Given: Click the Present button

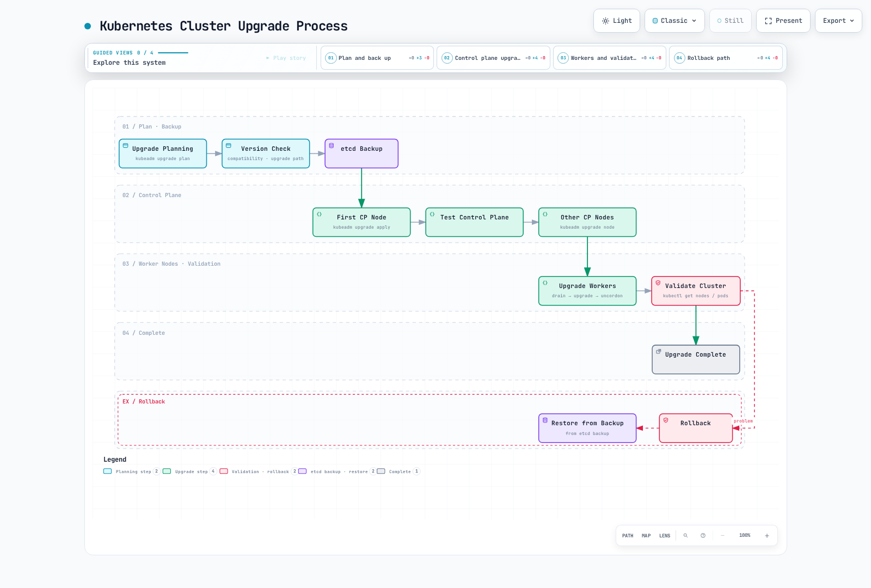Looking at the screenshot, I should coord(783,21).
